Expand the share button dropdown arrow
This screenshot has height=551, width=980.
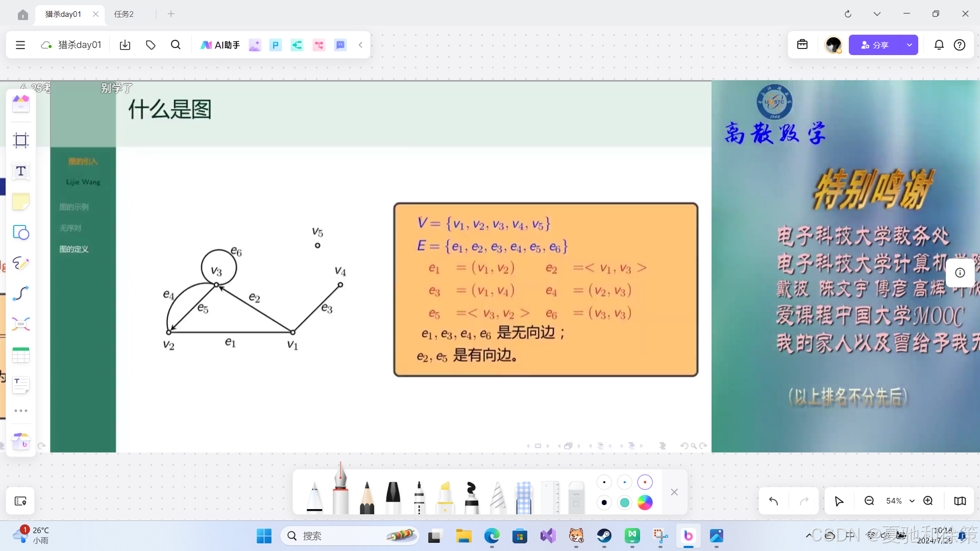(909, 45)
